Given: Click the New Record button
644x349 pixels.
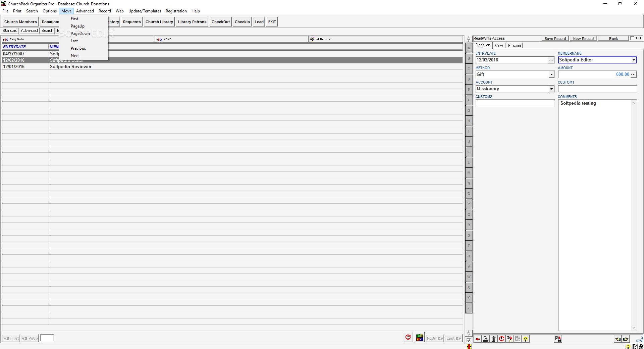Looking at the screenshot, I should [583, 39].
